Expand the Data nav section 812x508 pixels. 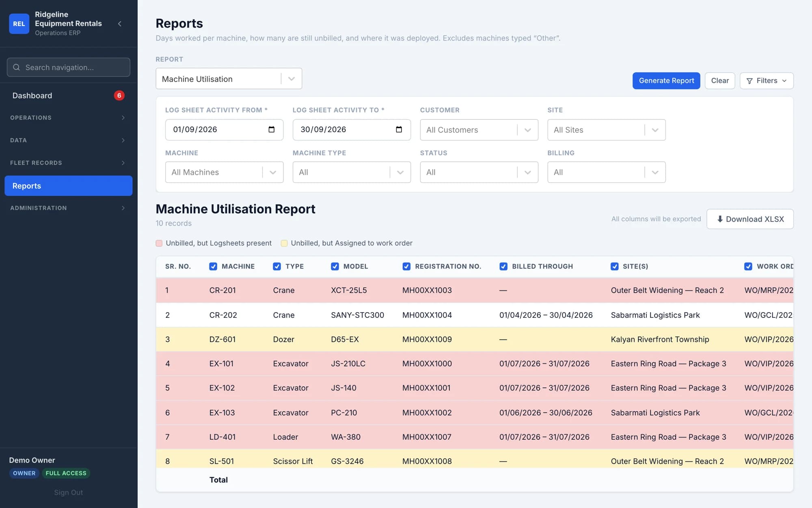[68, 140]
